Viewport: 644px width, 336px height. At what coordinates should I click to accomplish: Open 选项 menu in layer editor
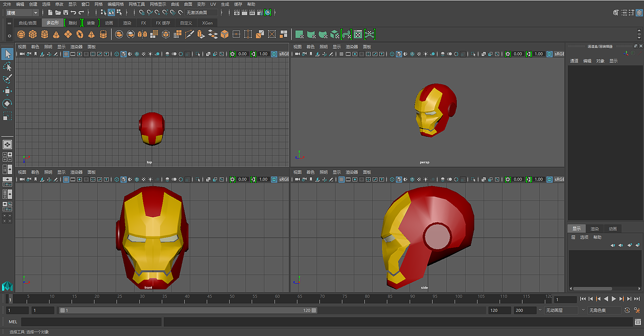[x=584, y=237]
